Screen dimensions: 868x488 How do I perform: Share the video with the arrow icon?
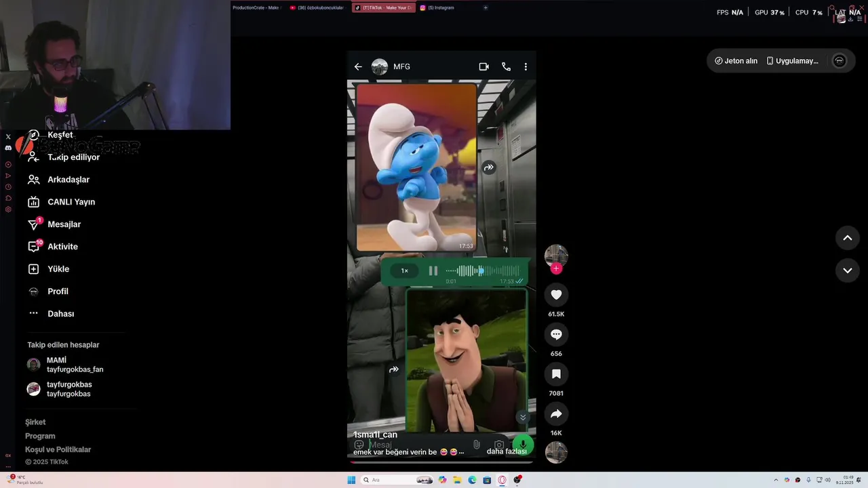(x=556, y=413)
